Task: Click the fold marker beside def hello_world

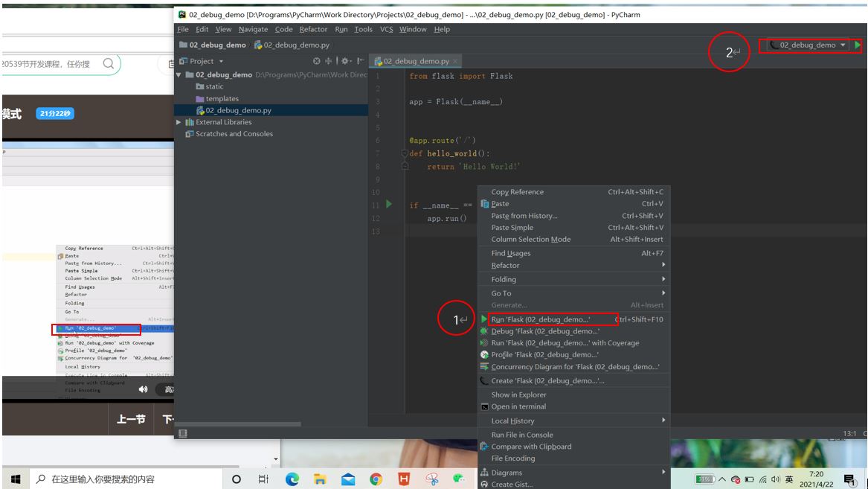Action: pyautogui.click(x=404, y=153)
